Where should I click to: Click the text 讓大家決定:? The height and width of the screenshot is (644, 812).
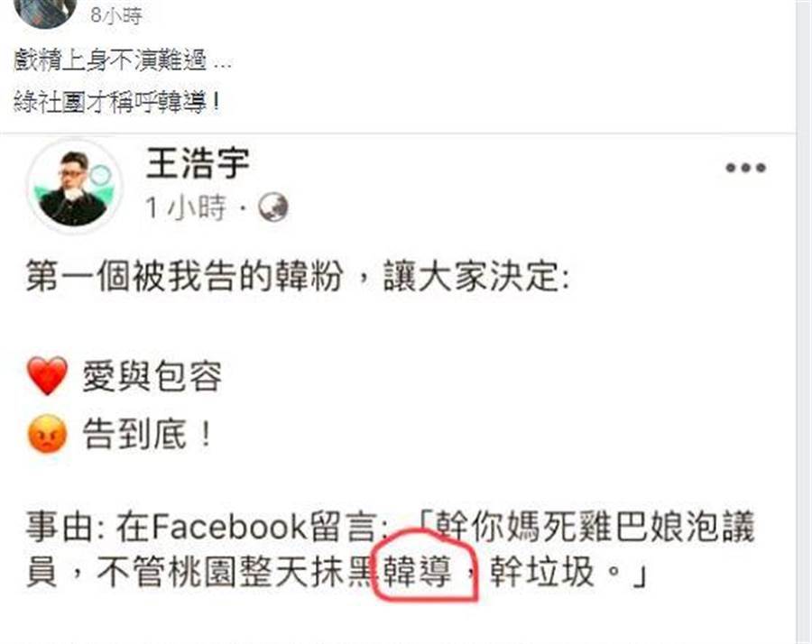pyautogui.click(x=476, y=276)
